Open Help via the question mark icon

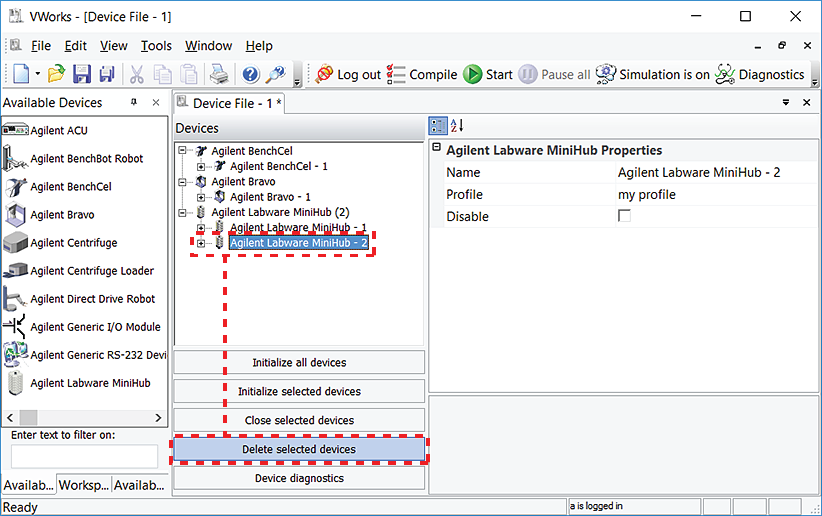coord(250,75)
